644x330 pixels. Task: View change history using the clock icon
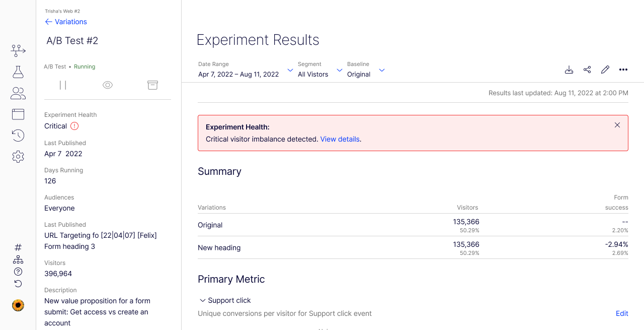(x=18, y=135)
